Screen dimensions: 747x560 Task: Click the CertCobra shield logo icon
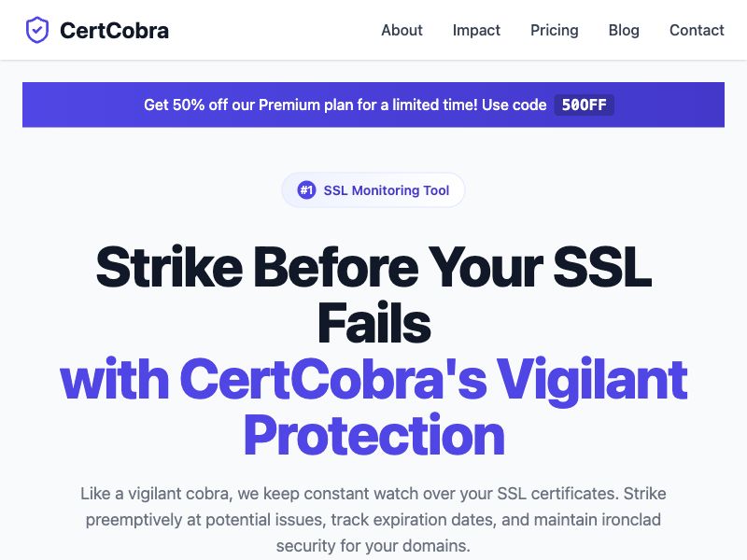[x=36, y=30]
